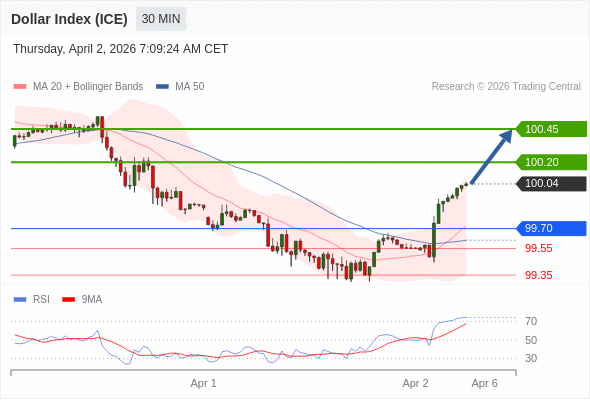The image size is (590, 400).
Task: Click the MA 20 + Bollinger Bands legend label
Action: point(88,87)
